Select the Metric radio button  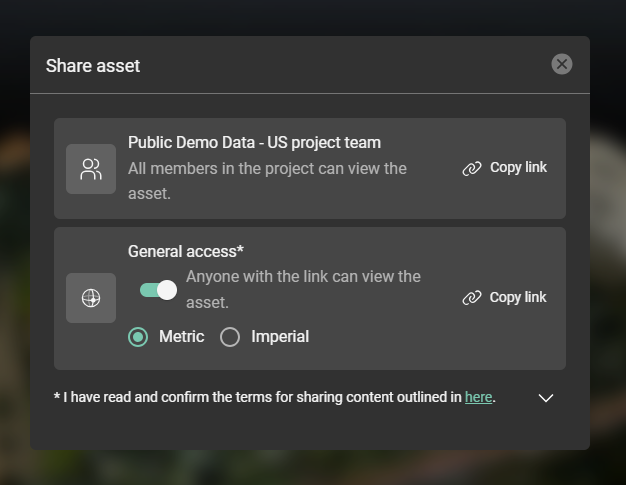tap(138, 337)
